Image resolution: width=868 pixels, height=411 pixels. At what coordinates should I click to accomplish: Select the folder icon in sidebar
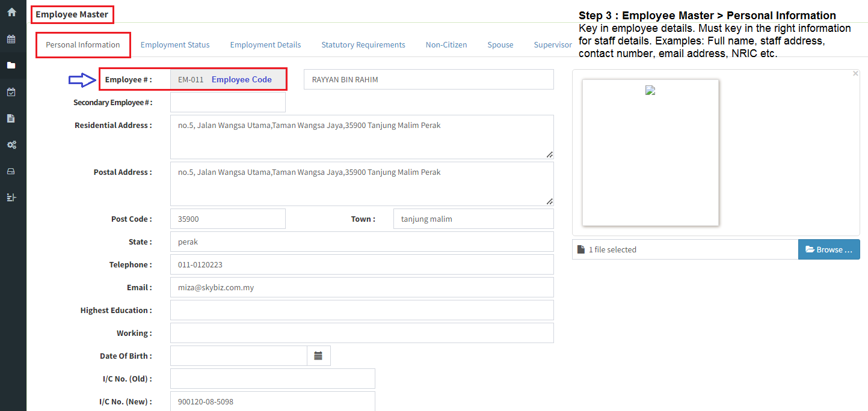click(11, 65)
